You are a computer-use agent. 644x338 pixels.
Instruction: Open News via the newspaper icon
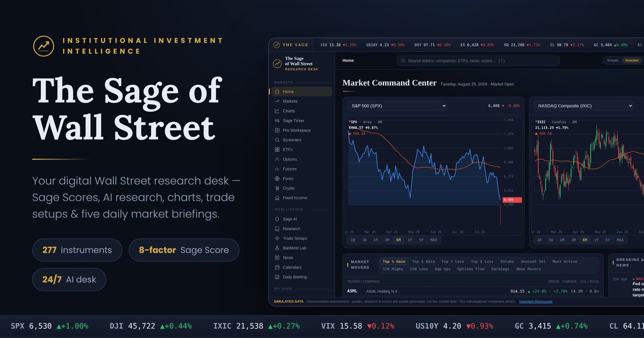pyautogui.click(x=277, y=258)
